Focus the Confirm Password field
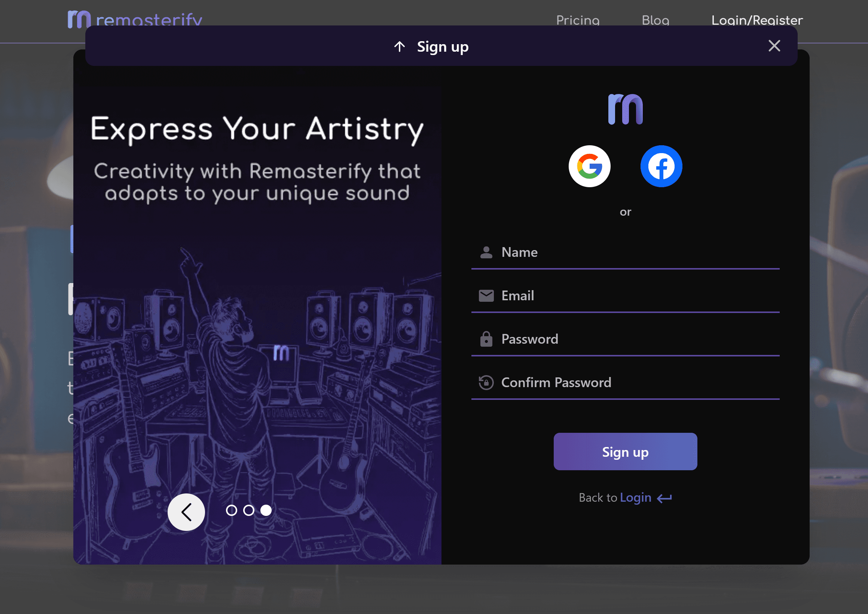Viewport: 868px width, 614px height. [635, 383]
